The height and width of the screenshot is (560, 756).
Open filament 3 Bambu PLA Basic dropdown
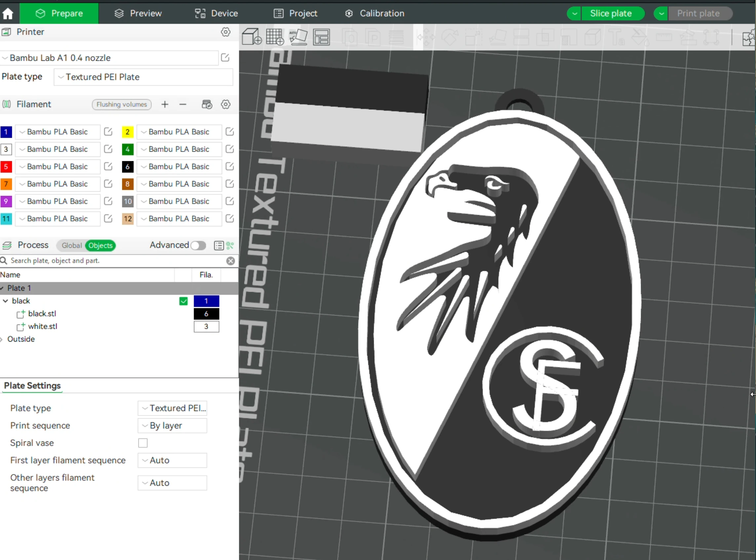pos(57,149)
